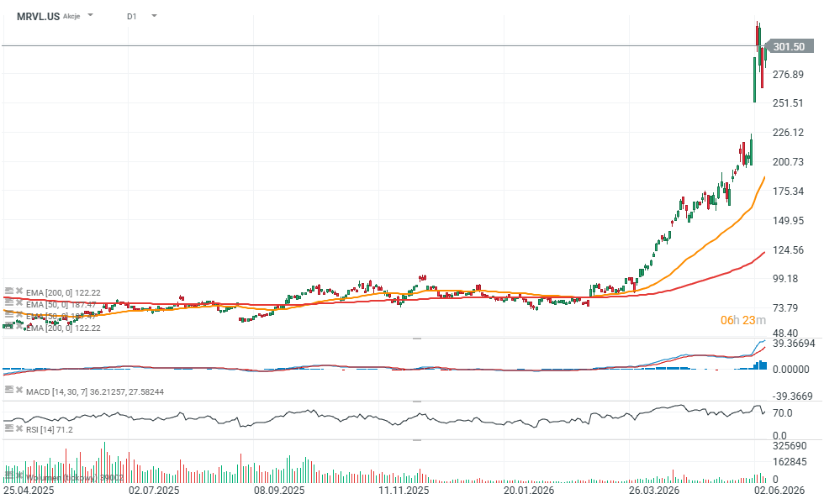Image resolution: width=824 pixels, height=504 pixels.
Task: Grab the divider handle above volume panel
Action: 417,440
